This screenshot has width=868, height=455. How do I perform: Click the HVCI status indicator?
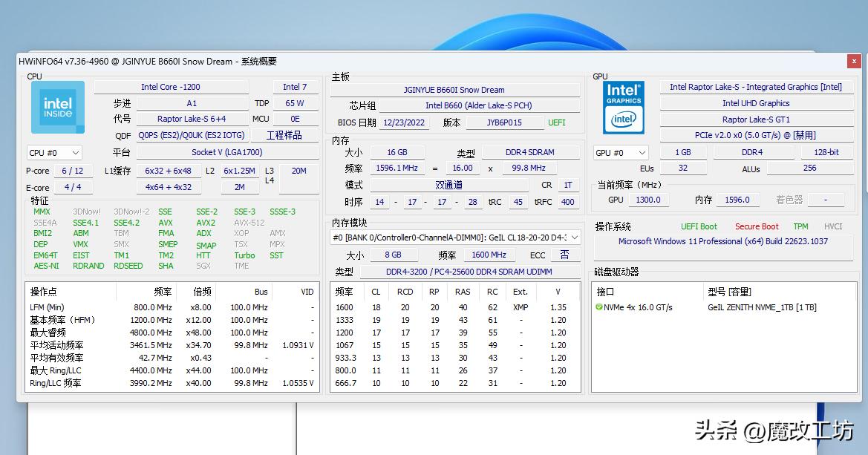(832, 226)
